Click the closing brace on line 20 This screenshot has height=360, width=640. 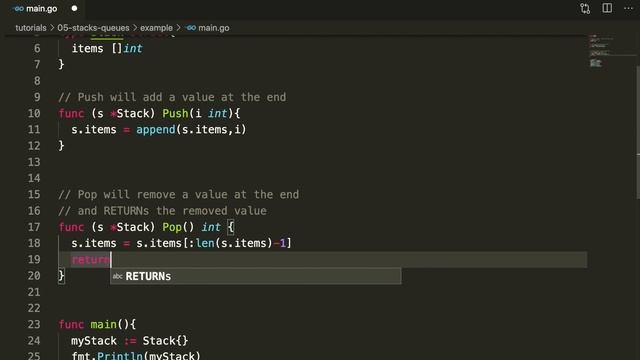61,276
